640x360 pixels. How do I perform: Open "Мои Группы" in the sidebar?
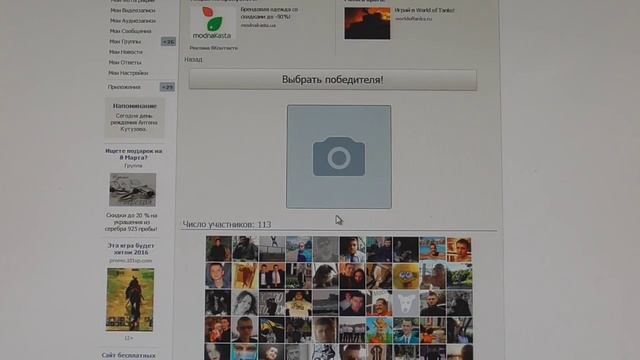coord(125,42)
